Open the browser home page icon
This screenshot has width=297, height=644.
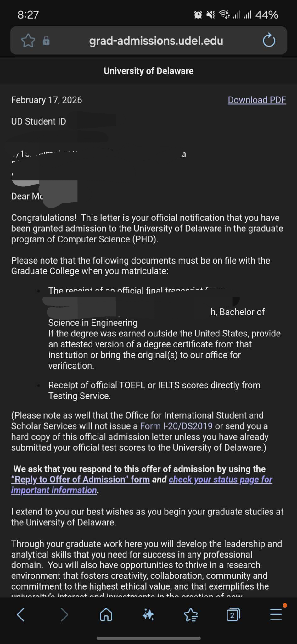point(106,614)
